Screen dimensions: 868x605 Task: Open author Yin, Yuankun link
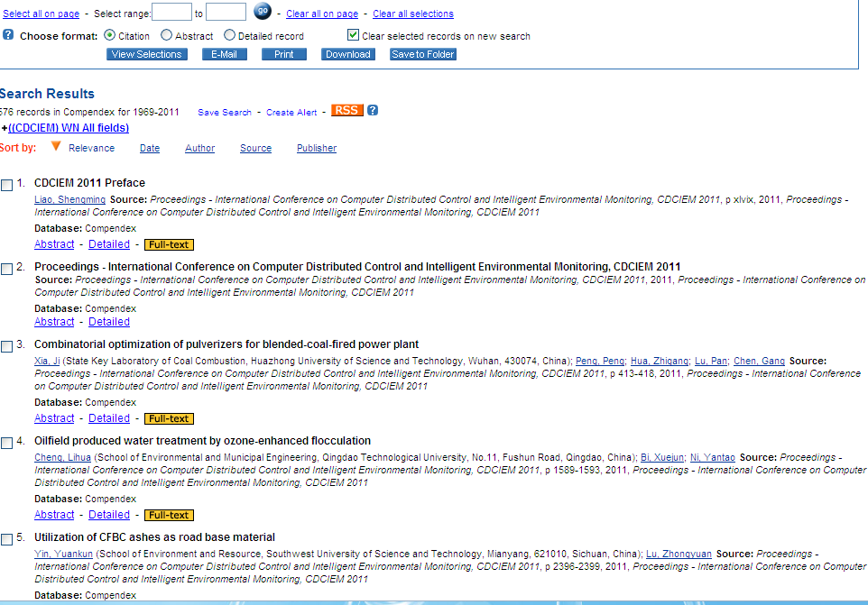(x=64, y=555)
